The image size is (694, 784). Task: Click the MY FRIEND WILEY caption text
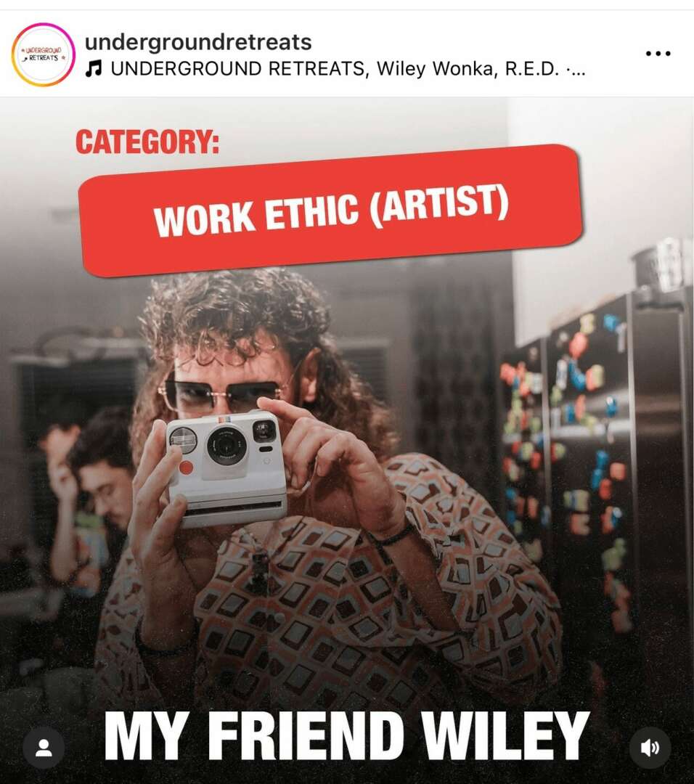click(346, 735)
